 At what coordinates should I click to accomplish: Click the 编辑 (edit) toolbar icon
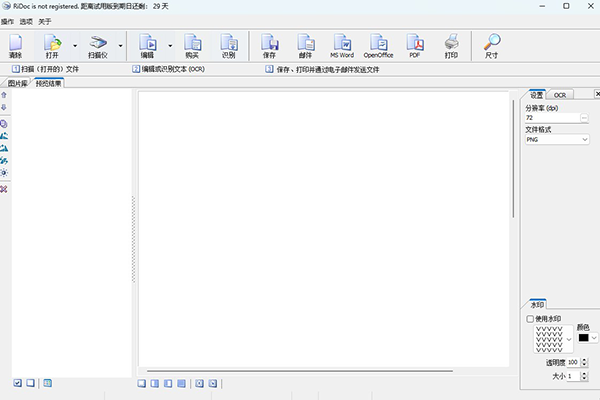[147, 46]
